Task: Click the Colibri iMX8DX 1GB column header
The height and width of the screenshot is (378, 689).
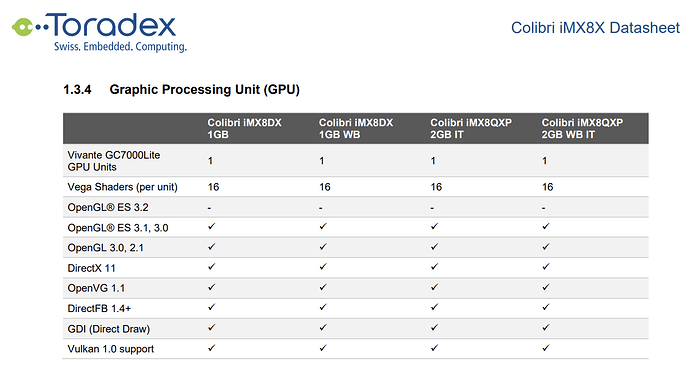Action: tap(244, 128)
